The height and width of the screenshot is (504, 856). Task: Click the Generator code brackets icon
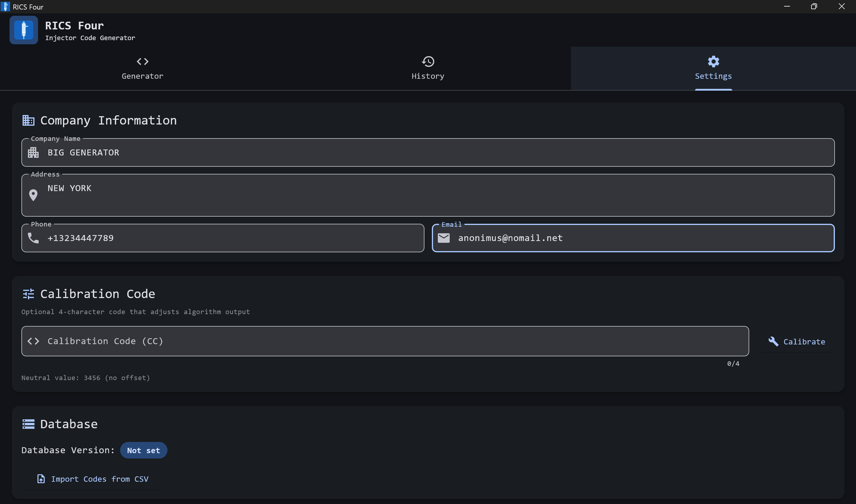(x=142, y=62)
